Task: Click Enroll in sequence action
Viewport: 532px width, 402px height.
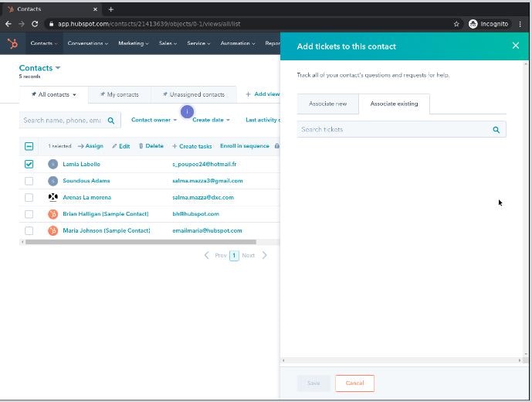Action: [x=245, y=146]
